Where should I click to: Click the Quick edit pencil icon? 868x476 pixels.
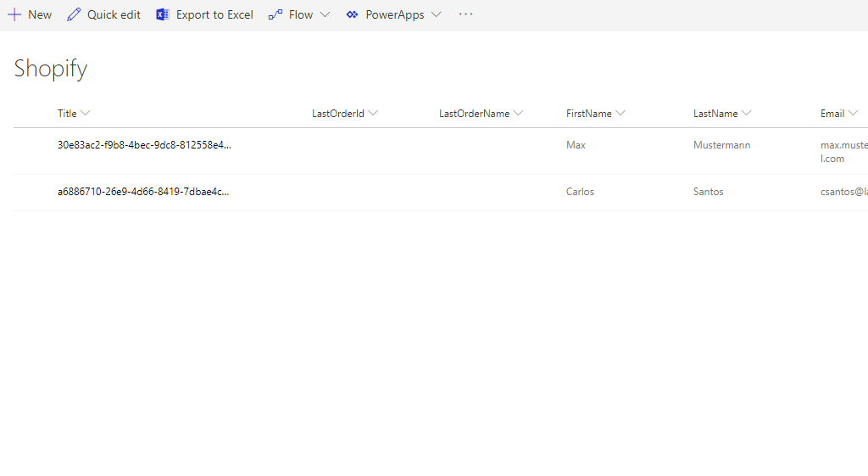click(75, 14)
